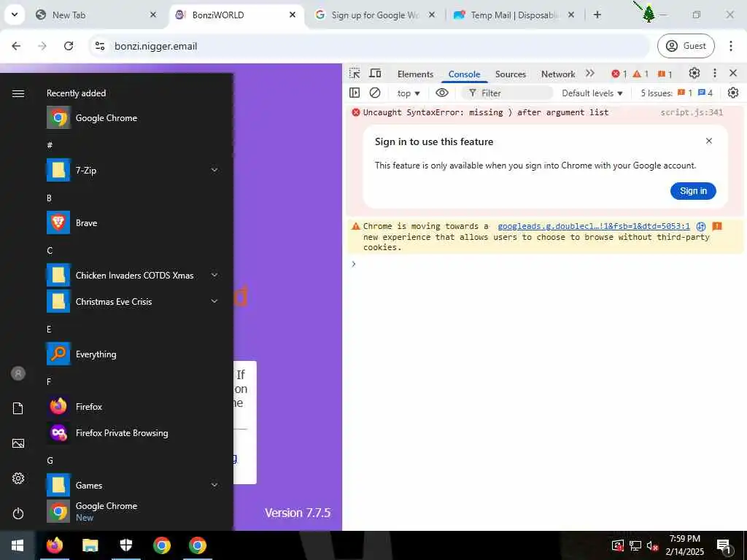Dismiss the Sign in to use feature popup
The height and width of the screenshot is (560, 747).
[x=709, y=141]
